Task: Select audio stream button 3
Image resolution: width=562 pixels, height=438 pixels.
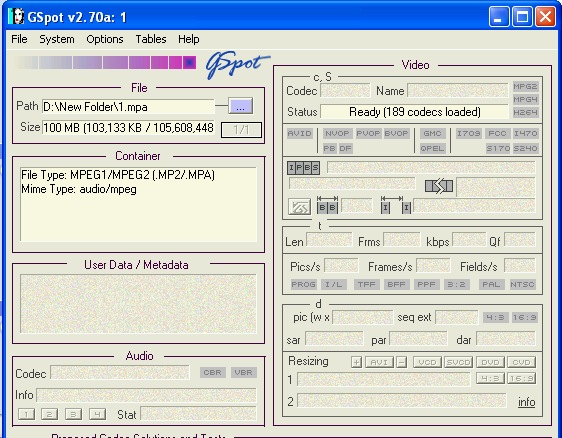Action: pos(73,414)
